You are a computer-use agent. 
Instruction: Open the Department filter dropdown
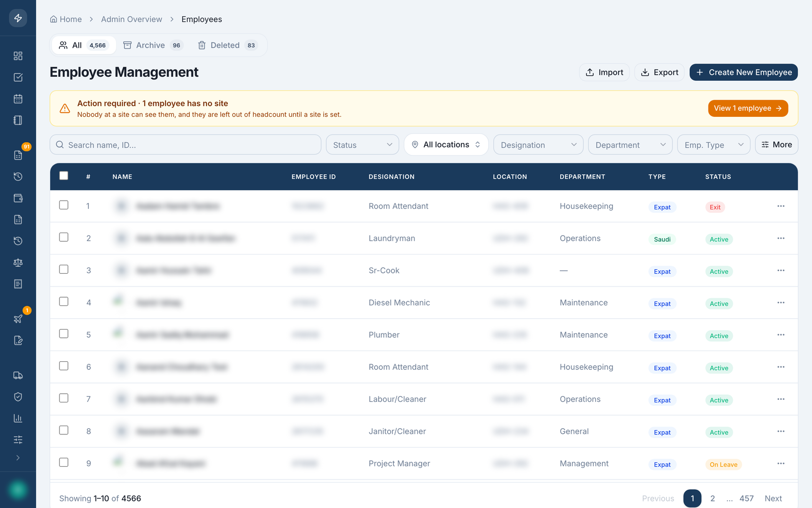click(x=630, y=145)
